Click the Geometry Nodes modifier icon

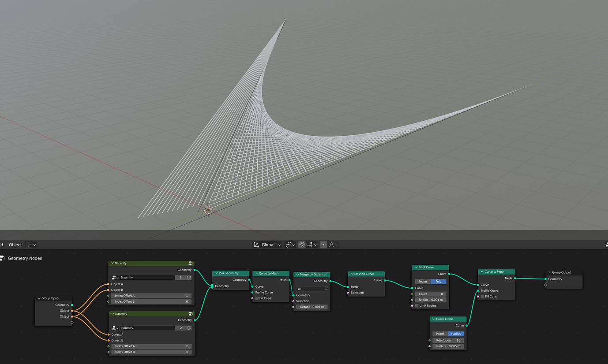(2, 258)
